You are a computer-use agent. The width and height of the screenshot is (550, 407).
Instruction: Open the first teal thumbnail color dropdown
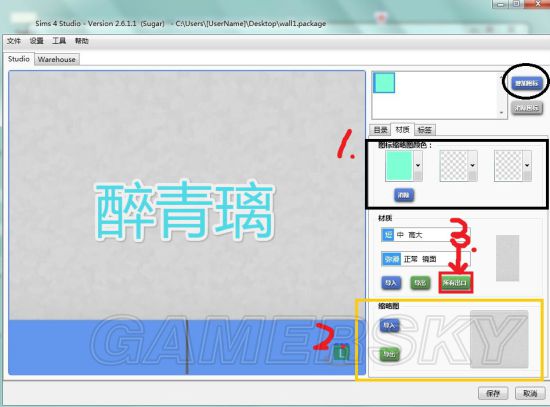pos(418,166)
